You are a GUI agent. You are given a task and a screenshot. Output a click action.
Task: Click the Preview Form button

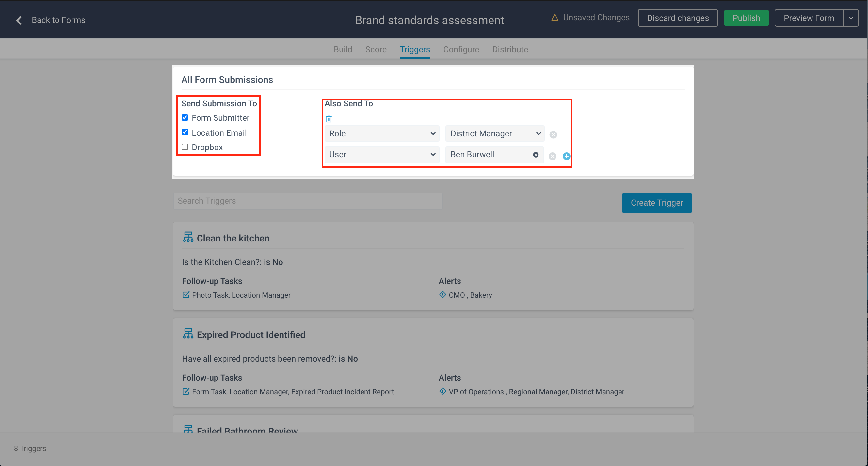(x=809, y=18)
